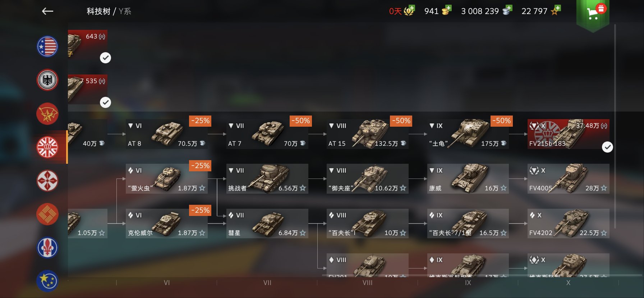The image size is (644, 298).
Task: Select the Germany nation emblem icon
Action: click(47, 80)
